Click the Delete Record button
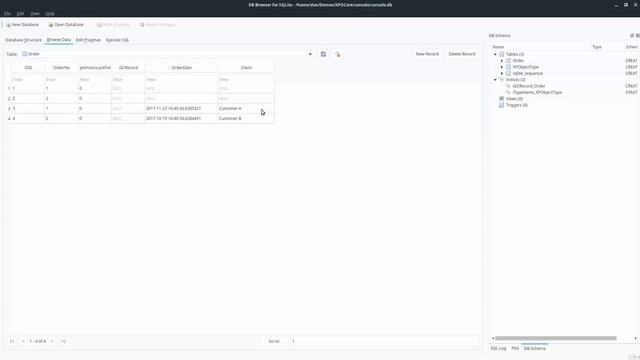The width and height of the screenshot is (640, 360). [x=462, y=54]
